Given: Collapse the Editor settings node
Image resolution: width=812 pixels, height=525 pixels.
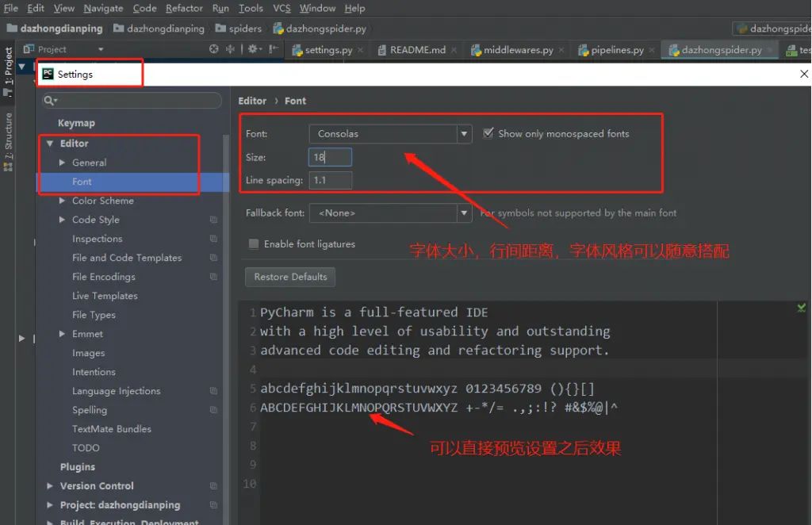Looking at the screenshot, I should [x=50, y=144].
